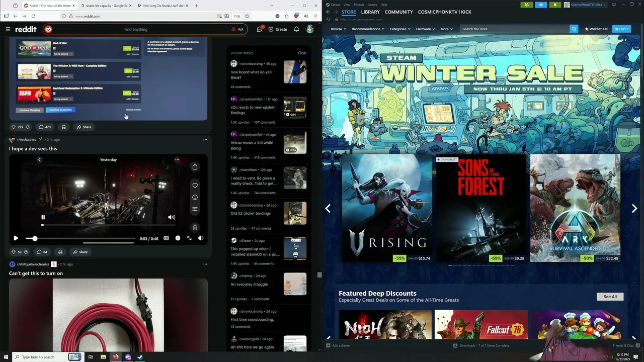
Task: Expand the Steam Browse dropdown
Action: 338,29
